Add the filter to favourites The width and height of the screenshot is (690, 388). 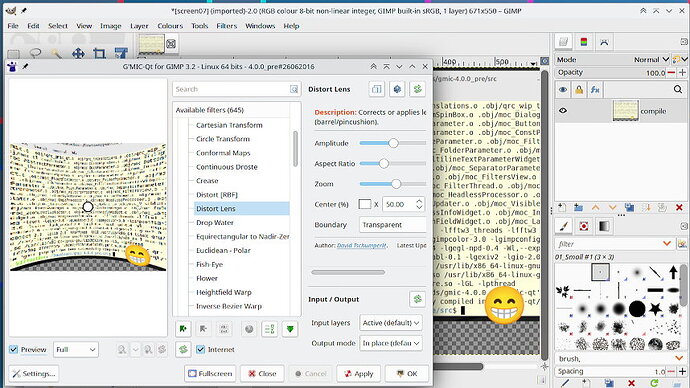pos(184,329)
